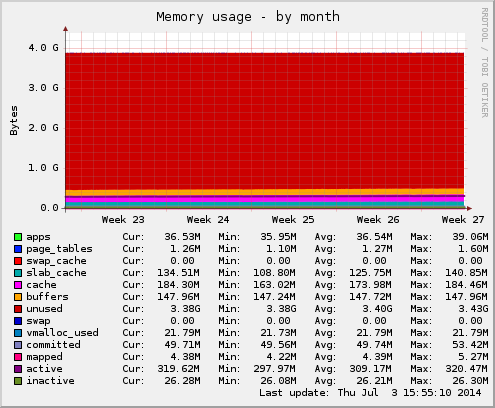Click the large red unused area in graph
Image resolution: width=495 pixels, height=408 pixels.
click(x=265, y=121)
